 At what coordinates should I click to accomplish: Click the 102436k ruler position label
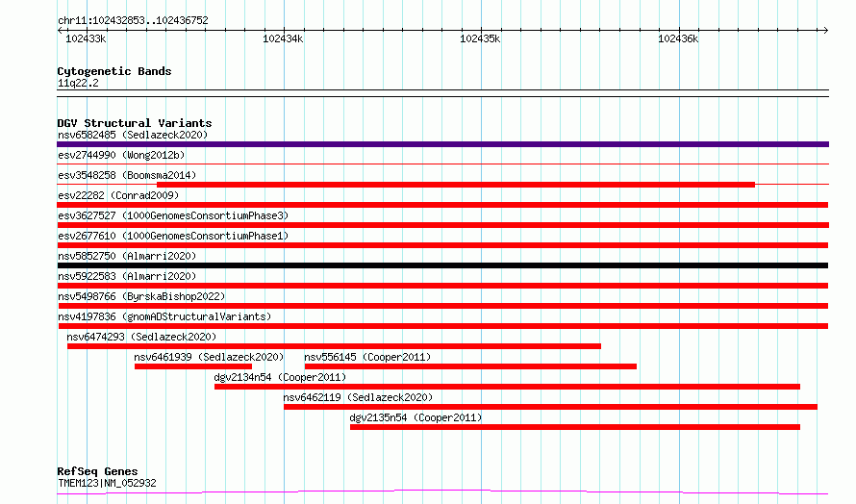(678, 38)
